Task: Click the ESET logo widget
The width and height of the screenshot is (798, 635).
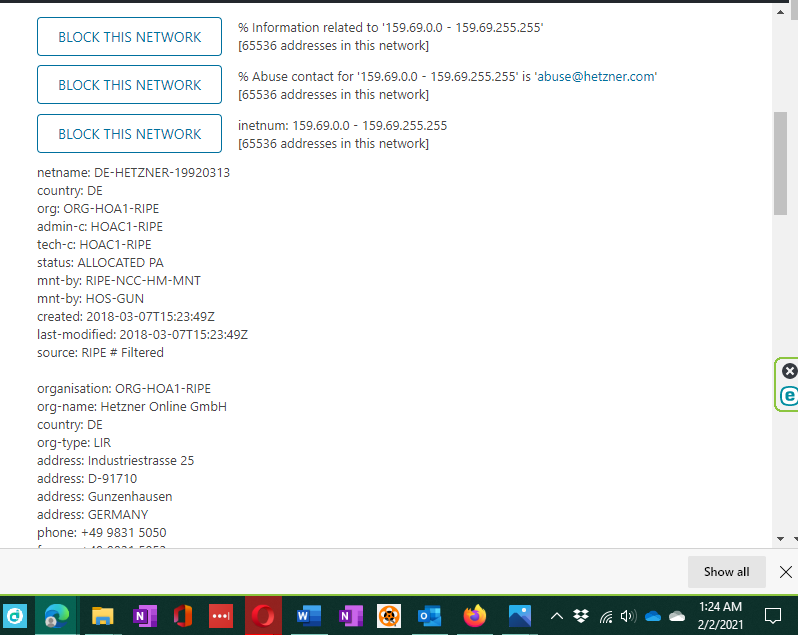Action: (789, 396)
